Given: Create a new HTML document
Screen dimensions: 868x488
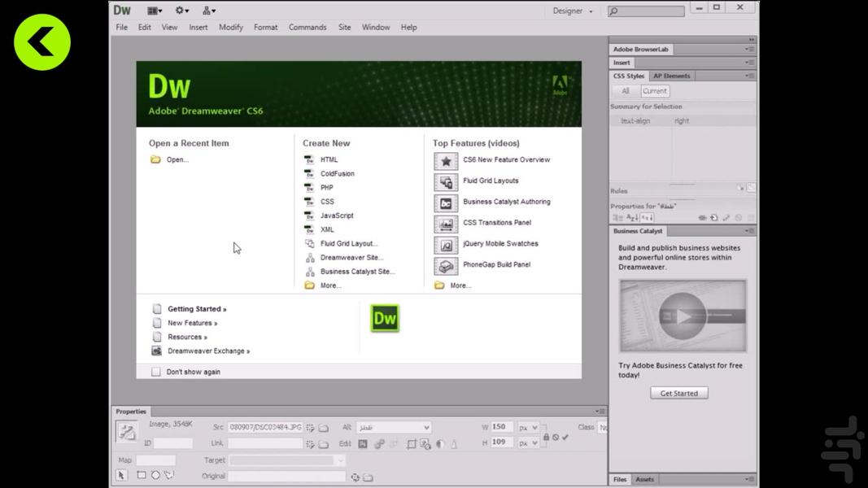Looking at the screenshot, I should (329, 159).
